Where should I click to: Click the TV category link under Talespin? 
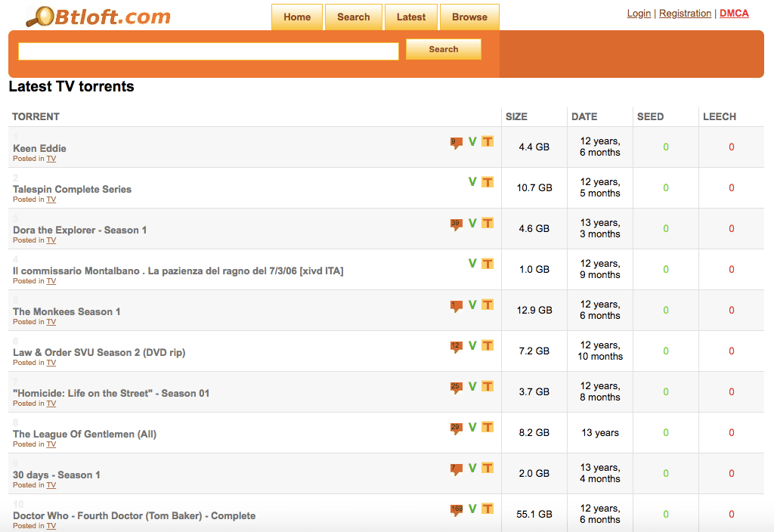pos(51,199)
